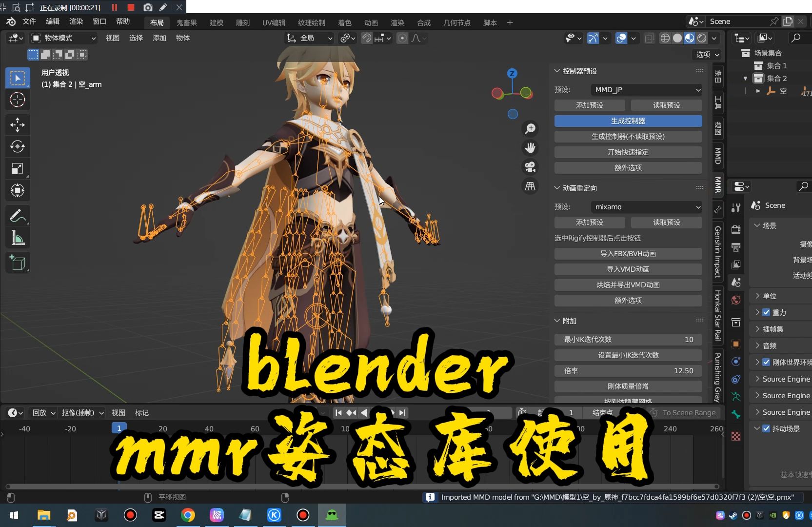
Task: Activate the Scale tool
Action: pyautogui.click(x=18, y=169)
